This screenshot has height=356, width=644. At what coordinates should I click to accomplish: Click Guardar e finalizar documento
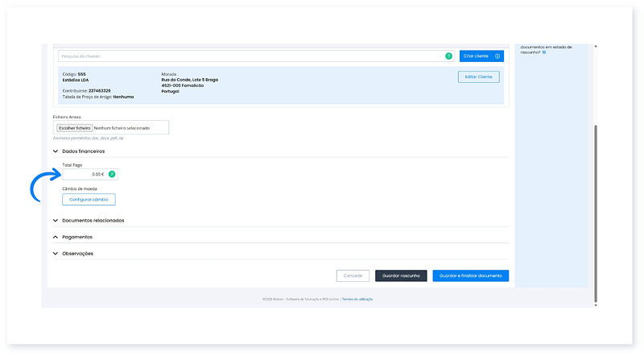point(470,275)
